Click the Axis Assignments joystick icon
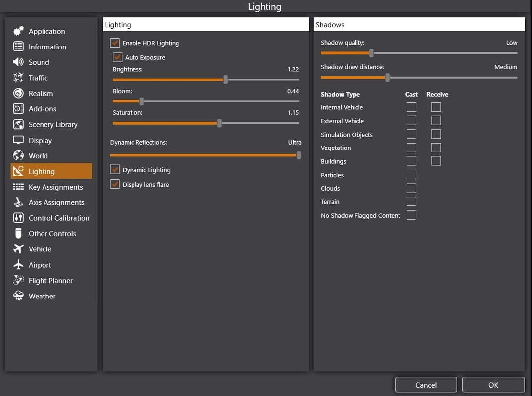The width and height of the screenshot is (532, 396). click(18, 202)
